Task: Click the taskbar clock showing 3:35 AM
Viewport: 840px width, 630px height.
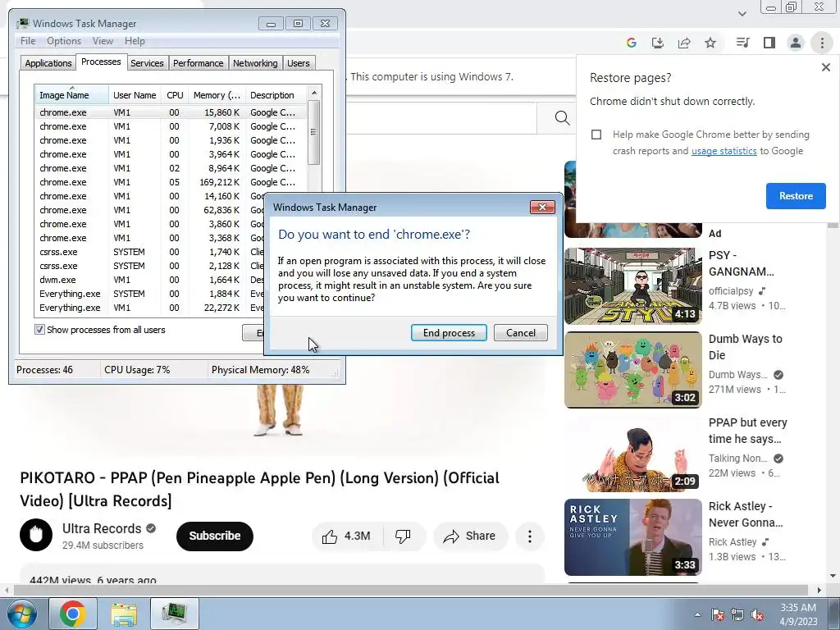Action: coord(797,614)
